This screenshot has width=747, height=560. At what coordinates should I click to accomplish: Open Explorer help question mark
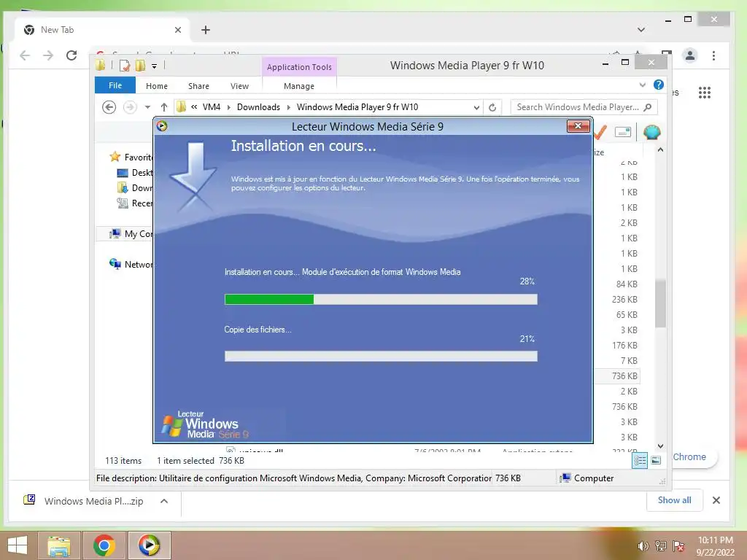(x=659, y=85)
